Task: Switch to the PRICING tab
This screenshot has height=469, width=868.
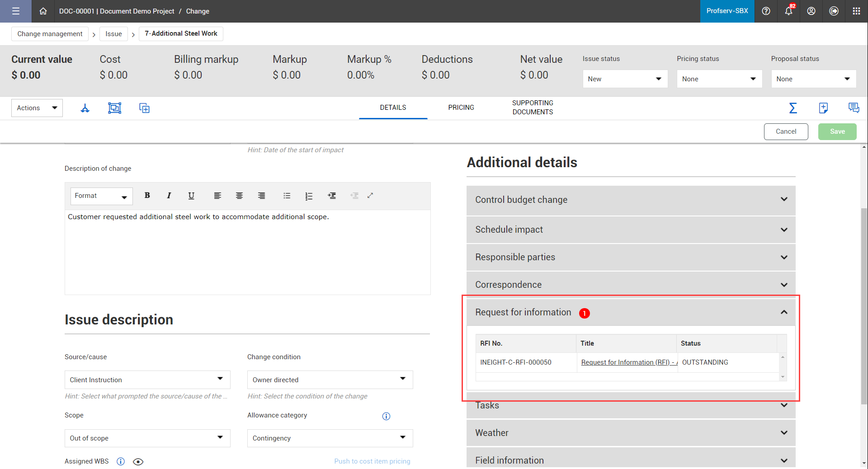Action: tap(461, 108)
